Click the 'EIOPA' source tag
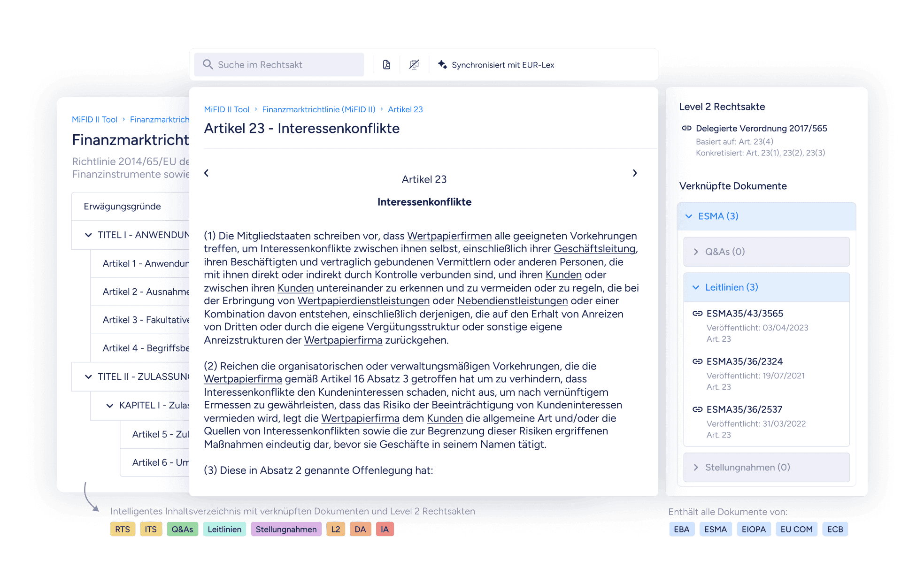924x584 pixels. [x=754, y=529]
